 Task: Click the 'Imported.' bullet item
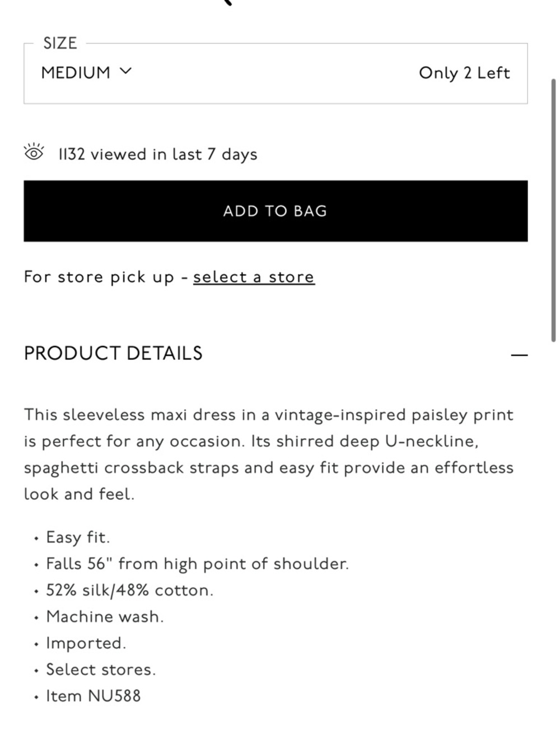pos(86,643)
